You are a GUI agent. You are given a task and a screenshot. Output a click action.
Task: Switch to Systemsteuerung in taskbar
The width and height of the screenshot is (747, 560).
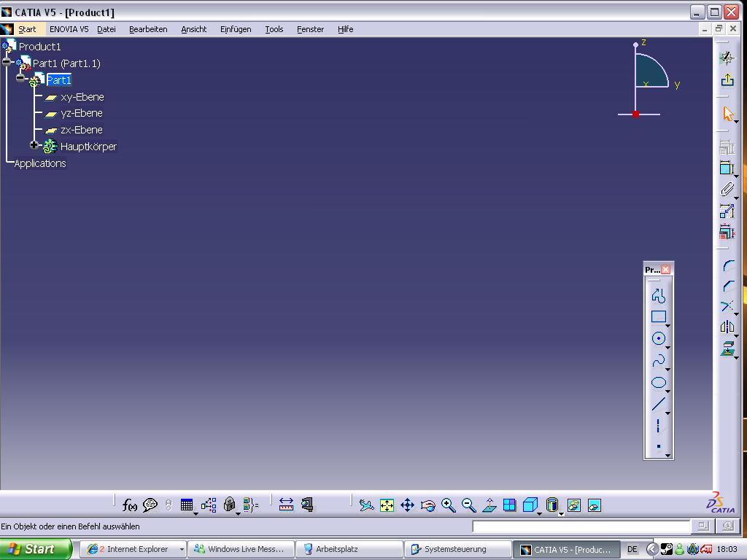(457, 550)
